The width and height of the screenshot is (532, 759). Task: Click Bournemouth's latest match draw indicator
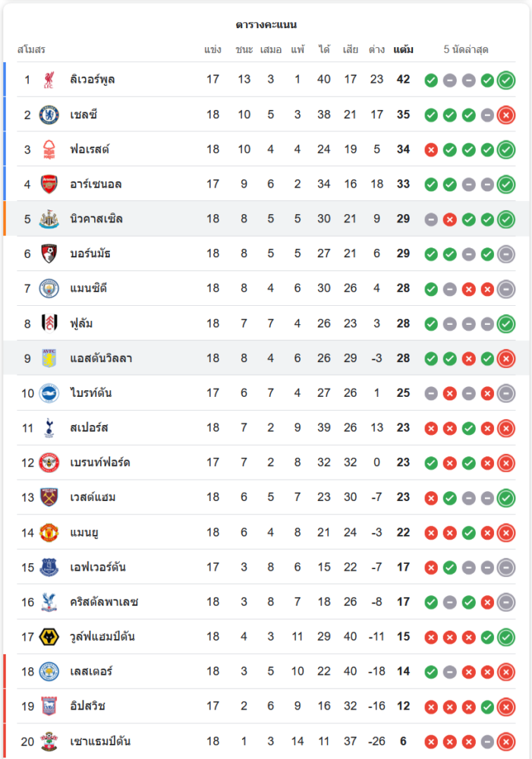[x=506, y=254]
